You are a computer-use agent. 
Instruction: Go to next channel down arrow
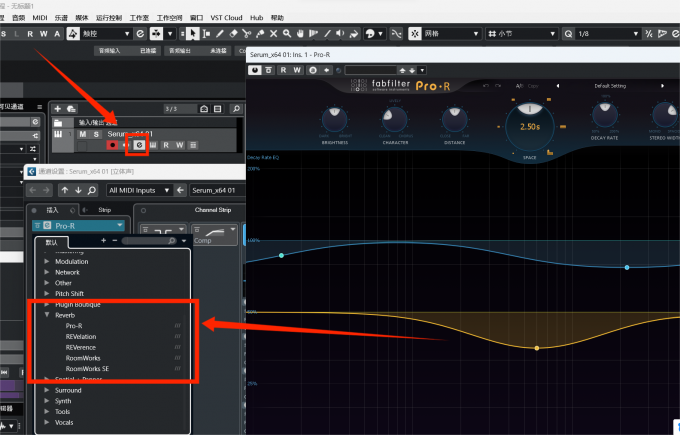(78, 190)
